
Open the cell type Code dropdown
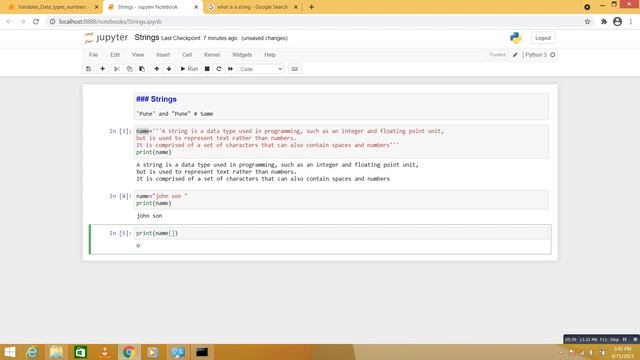pyautogui.click(x=261, y=69)
